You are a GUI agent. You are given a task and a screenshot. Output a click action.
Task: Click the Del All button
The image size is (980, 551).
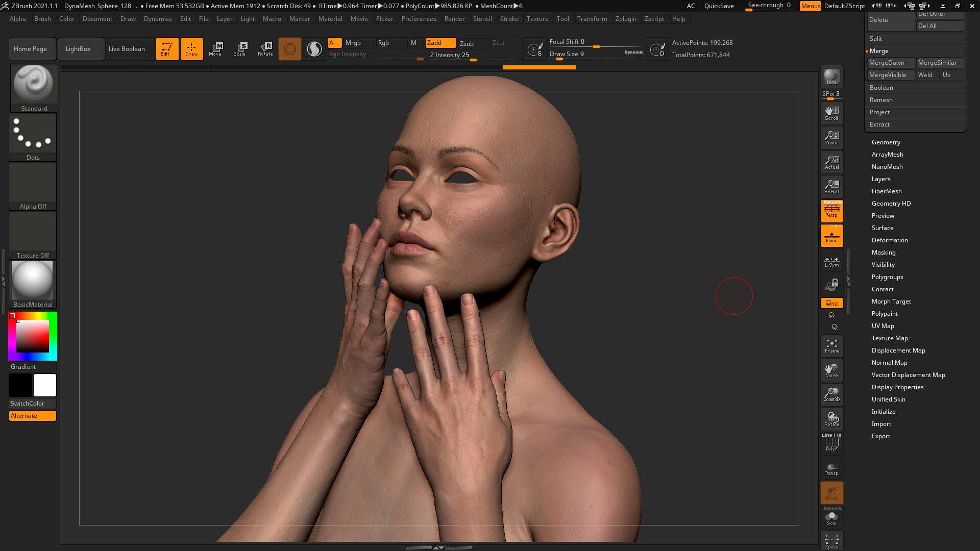pos(940,26)
